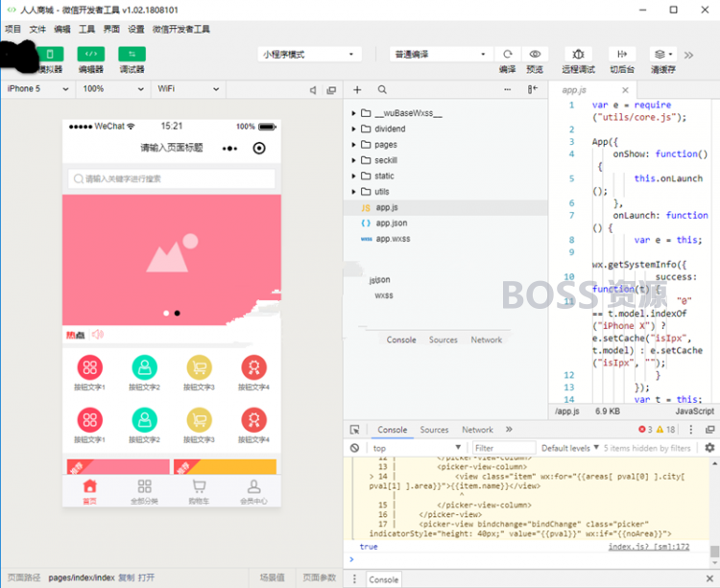
Task: Clear console with the block icon
Action: (x=354, y=448)
